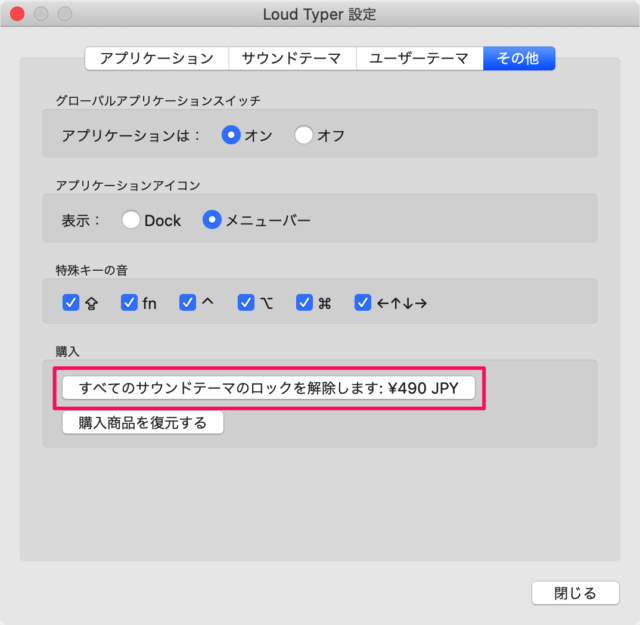Viewport: 640px width, 625px height.
Task: Toggle the arrow keys sound checkbox
Action: coord(362,303)
